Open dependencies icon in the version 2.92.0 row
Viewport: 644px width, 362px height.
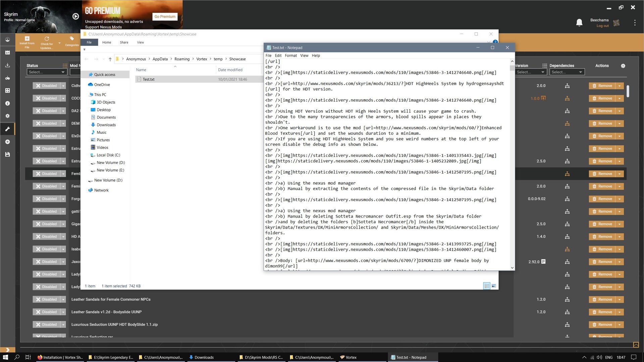coord(567,262)
